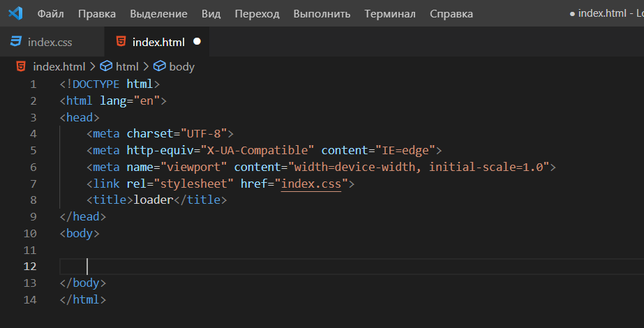Open the Вид menu

211,13
